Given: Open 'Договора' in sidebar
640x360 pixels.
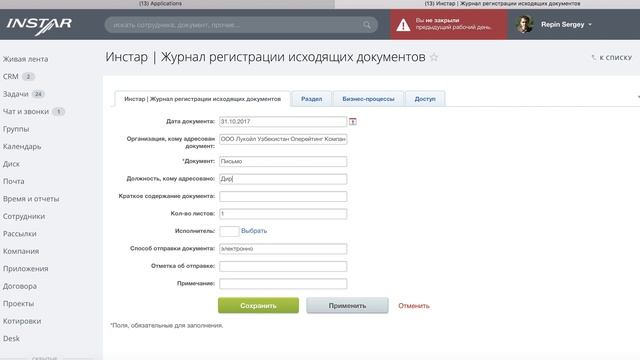Looking at the screenshot, I should point(20,286).
